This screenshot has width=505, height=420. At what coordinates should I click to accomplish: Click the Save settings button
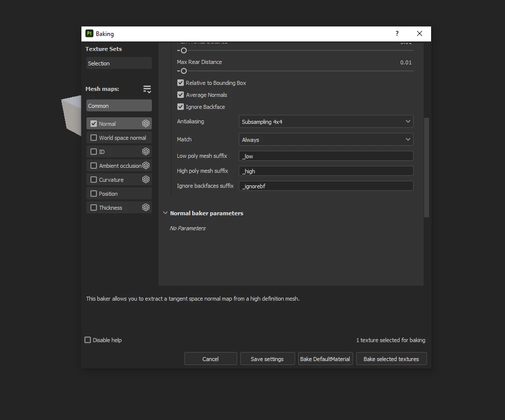click(x=267, y=359)
